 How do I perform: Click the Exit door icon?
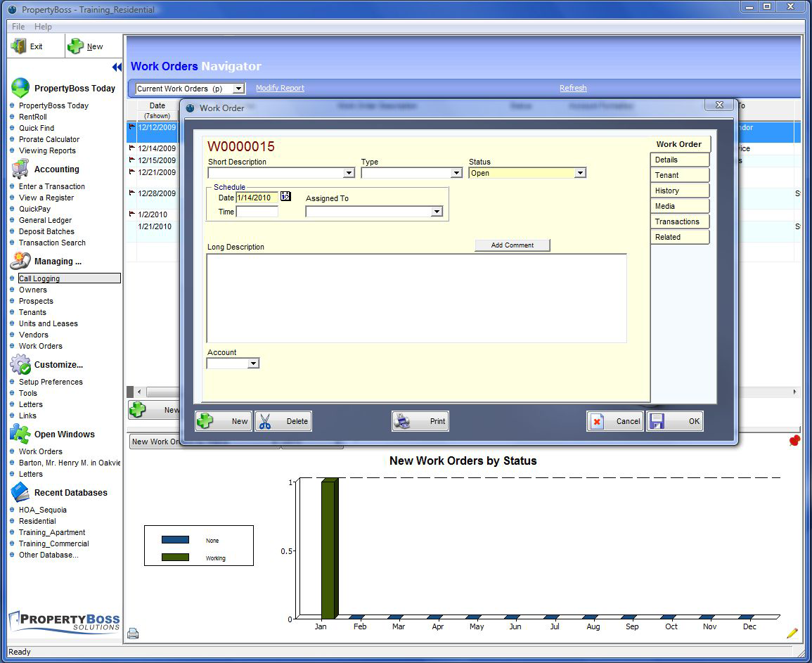tap(19, 46)
